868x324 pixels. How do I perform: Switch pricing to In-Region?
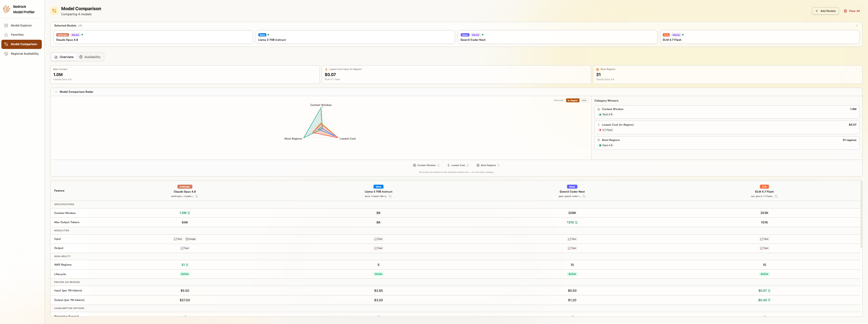point(573,101)
